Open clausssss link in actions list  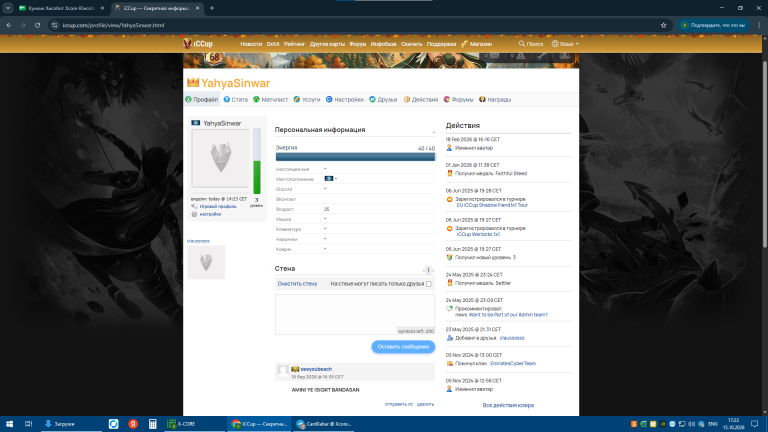click(x=512, y=338)
